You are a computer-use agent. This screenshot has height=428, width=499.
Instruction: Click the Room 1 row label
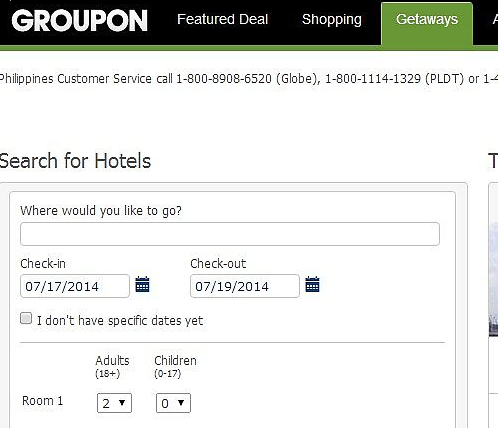[x=42, y=400]
